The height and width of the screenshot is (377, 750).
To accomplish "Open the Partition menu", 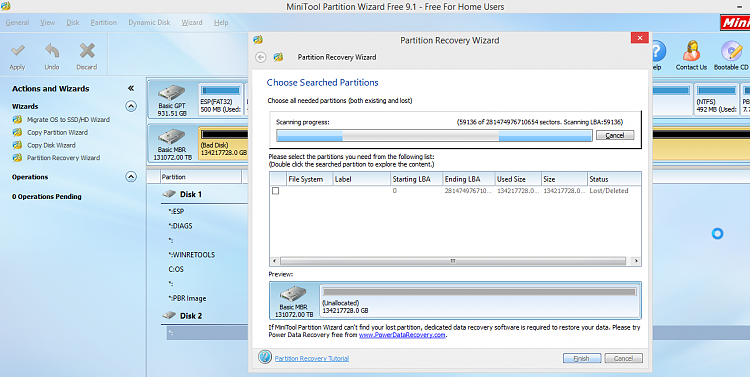I will coord(103,22).
